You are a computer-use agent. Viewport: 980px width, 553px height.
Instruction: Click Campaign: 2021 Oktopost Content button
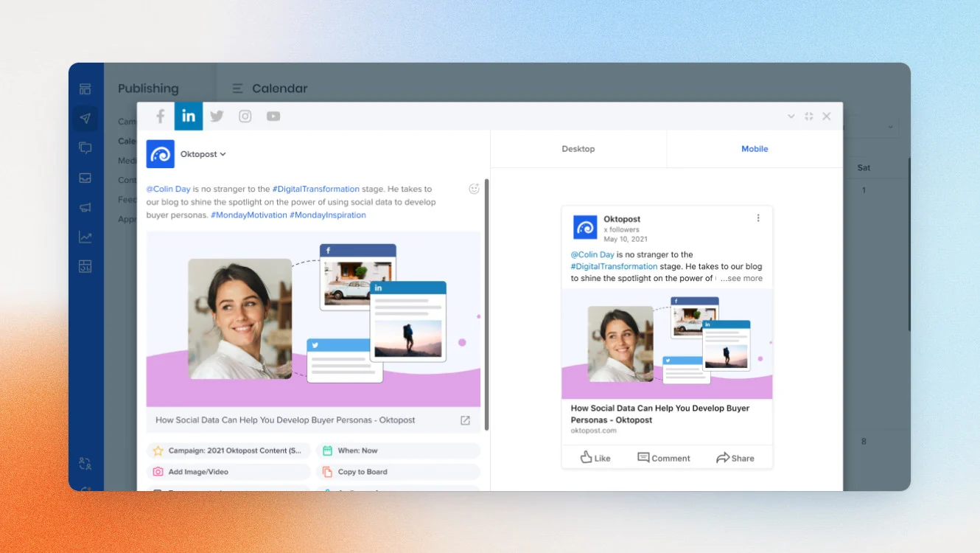(228, 451)
